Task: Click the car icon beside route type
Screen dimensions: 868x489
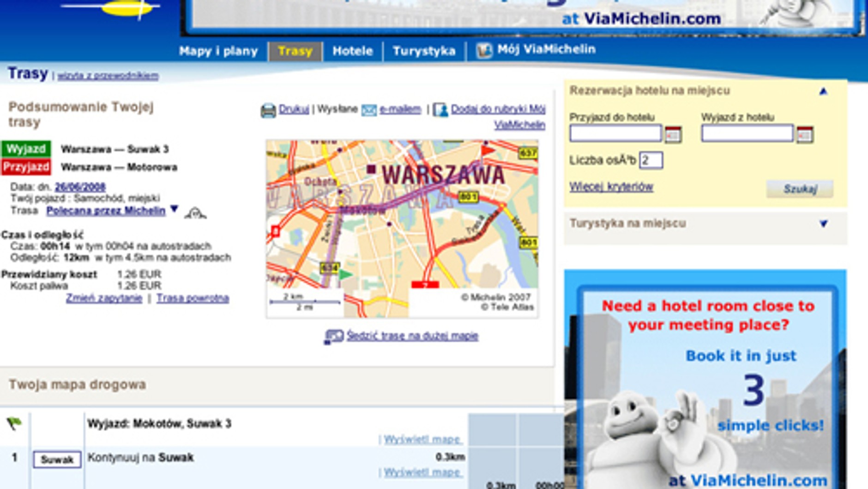Action: coord(195,213)
